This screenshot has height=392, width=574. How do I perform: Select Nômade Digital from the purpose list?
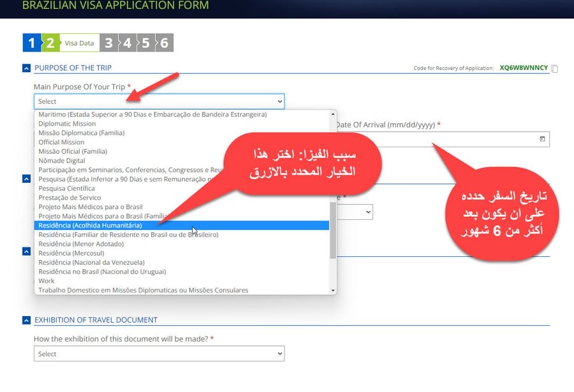point(63,161)
